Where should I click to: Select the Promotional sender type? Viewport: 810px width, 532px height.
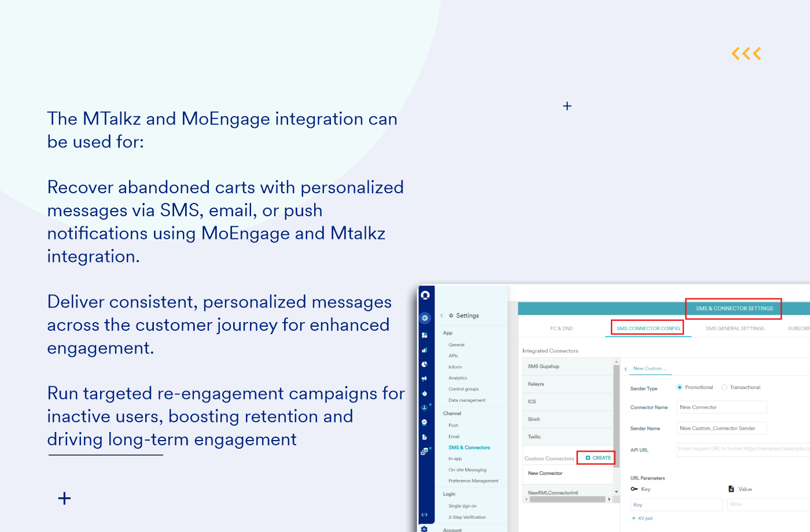coord(680,387)
